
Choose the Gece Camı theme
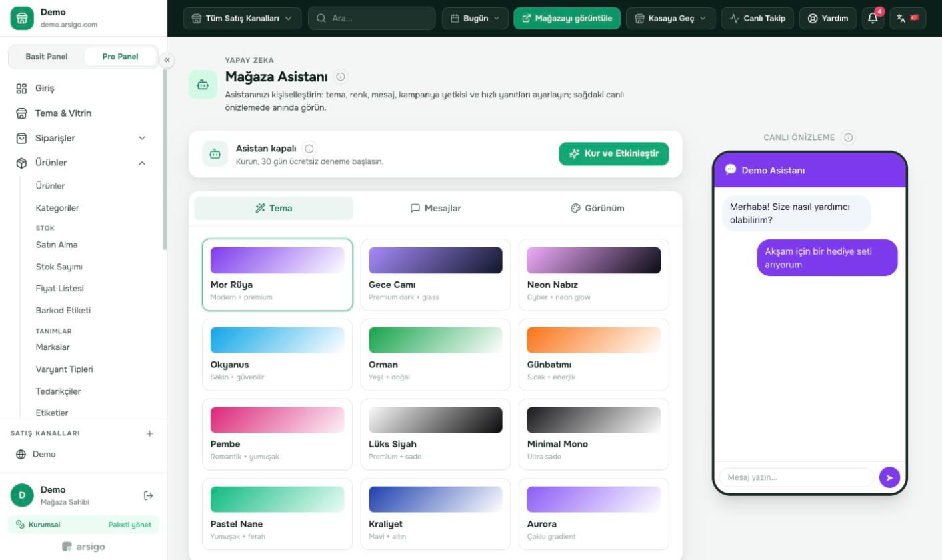tap(435, 275)
